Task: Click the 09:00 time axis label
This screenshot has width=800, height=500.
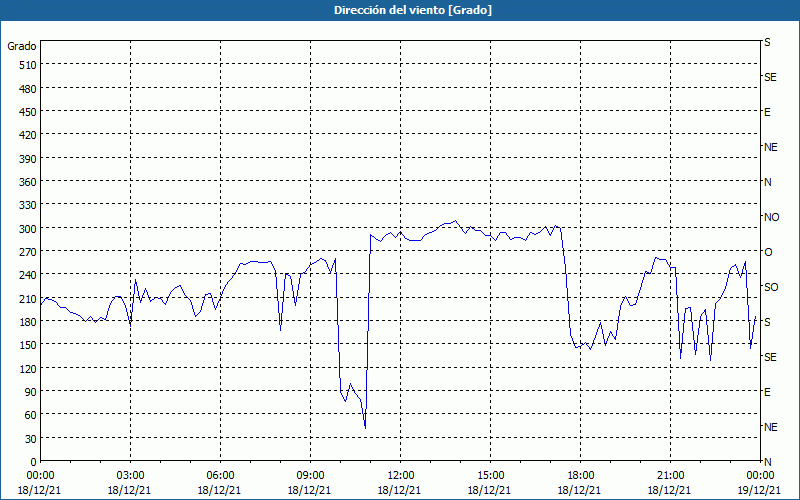Action: 310,476
